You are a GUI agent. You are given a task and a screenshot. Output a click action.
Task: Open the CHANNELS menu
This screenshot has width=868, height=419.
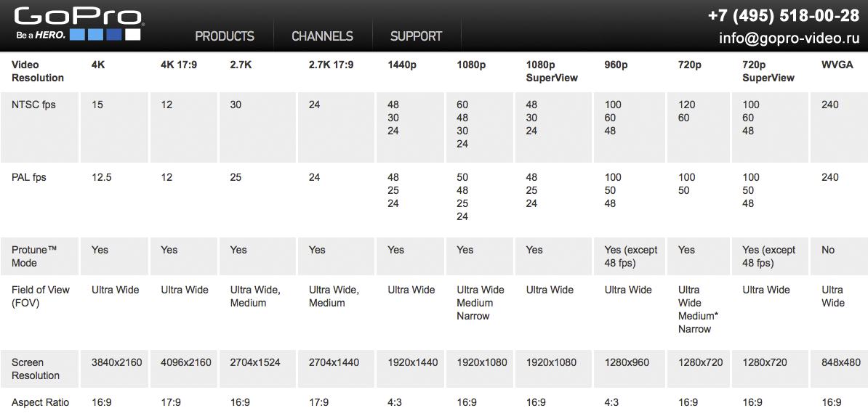click(x=322, y=36)
